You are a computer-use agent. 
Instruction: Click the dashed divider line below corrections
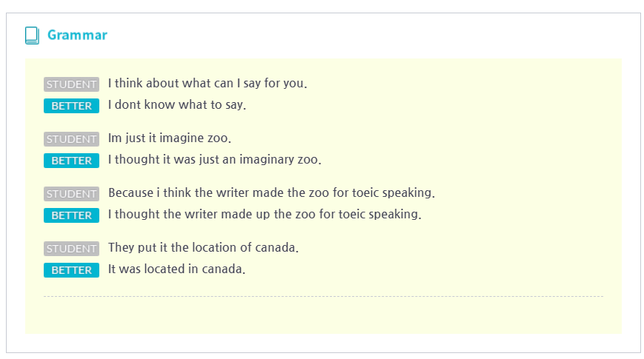click(x=323, y=296)
